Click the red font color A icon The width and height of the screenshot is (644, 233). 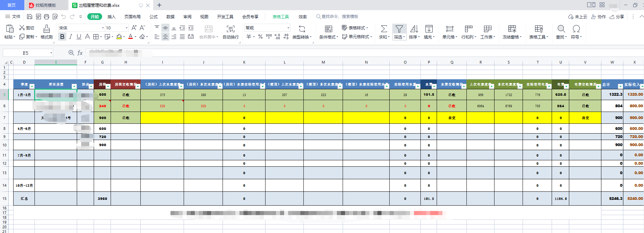click(x=131, y=37)
